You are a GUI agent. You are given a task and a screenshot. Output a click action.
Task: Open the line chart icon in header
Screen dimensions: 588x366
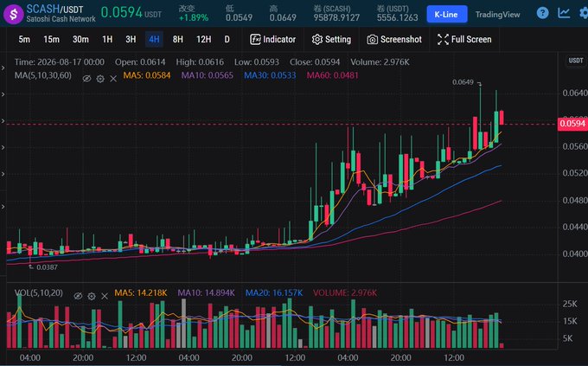pyautogui.click(x=564, y=13)
